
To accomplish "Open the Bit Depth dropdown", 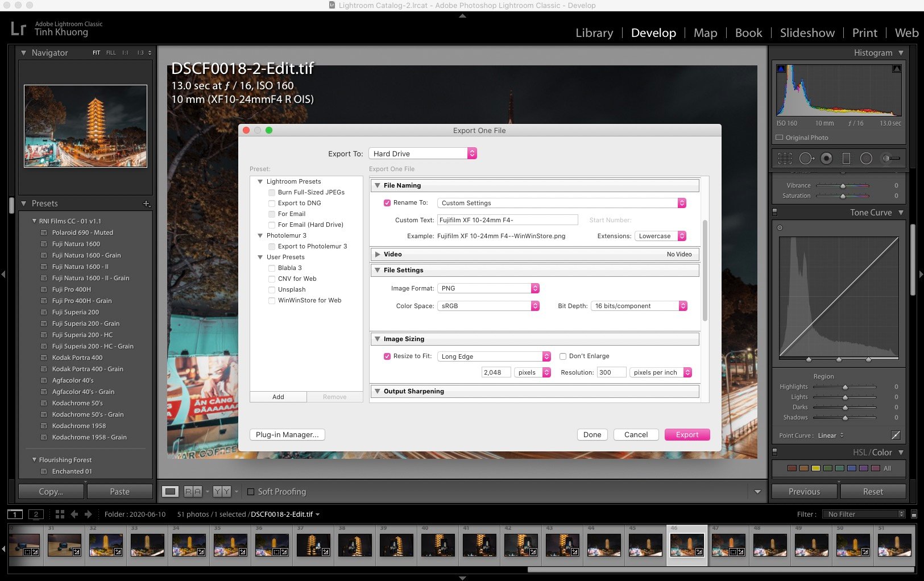I will point(639,306).
